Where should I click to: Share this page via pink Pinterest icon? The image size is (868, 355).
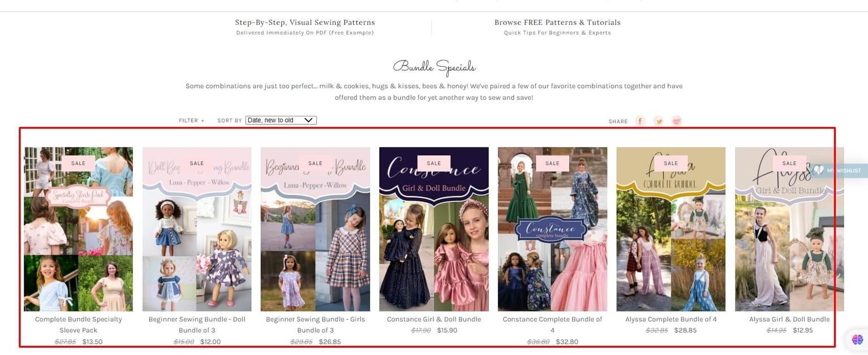[x=676, y=121]
